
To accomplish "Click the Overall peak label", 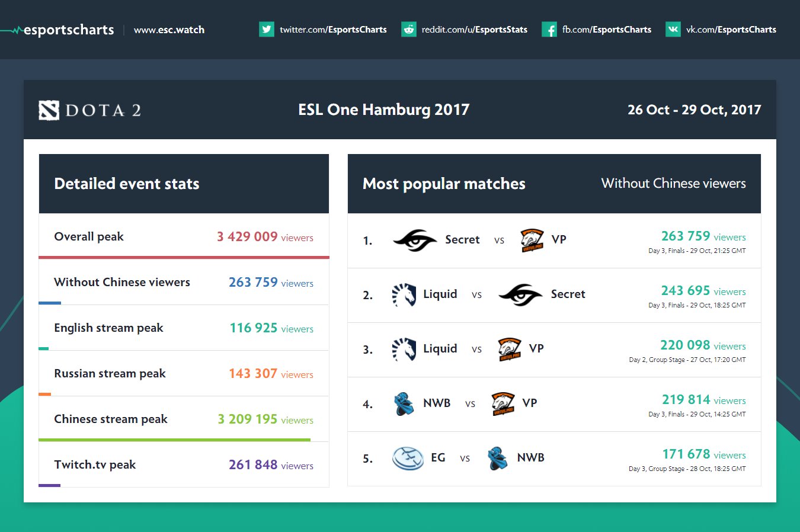I will (89, 236).
